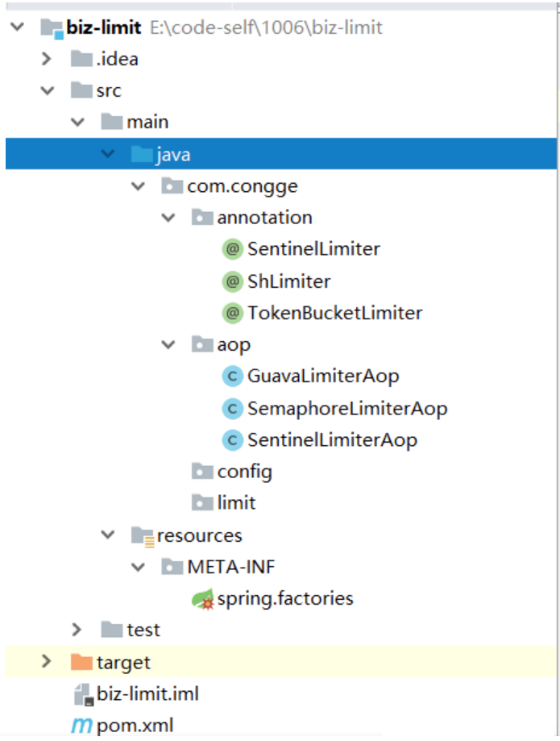This screenshot has width=560, height=741.
Task: Select the ShLimiter annotation icon
Action: click(x=231, y=281)
